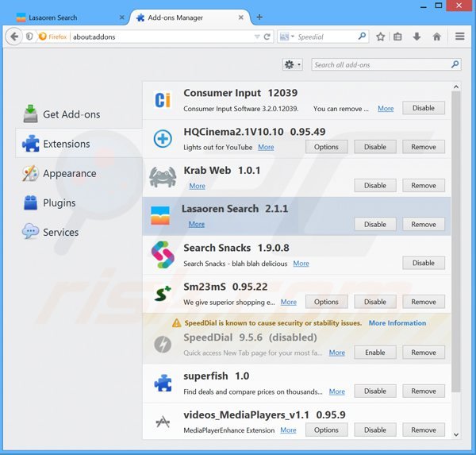
Task: Open Options for HQCinema2.1V10.10
Action: [326, 147]
